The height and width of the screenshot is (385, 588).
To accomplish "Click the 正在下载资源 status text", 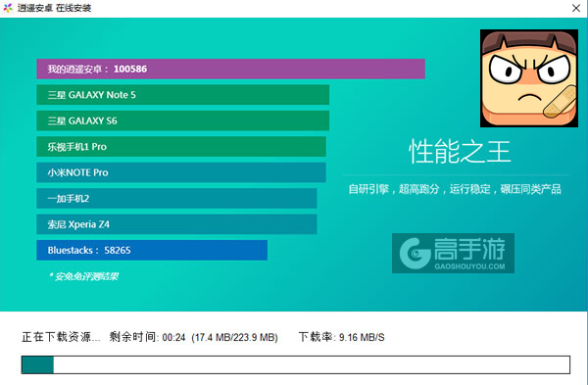I will pyautogui.click(x=61, y=337).
